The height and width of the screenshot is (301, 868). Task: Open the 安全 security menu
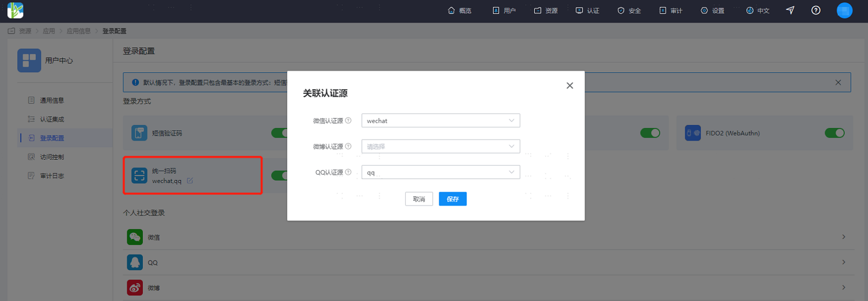point(629,10)
